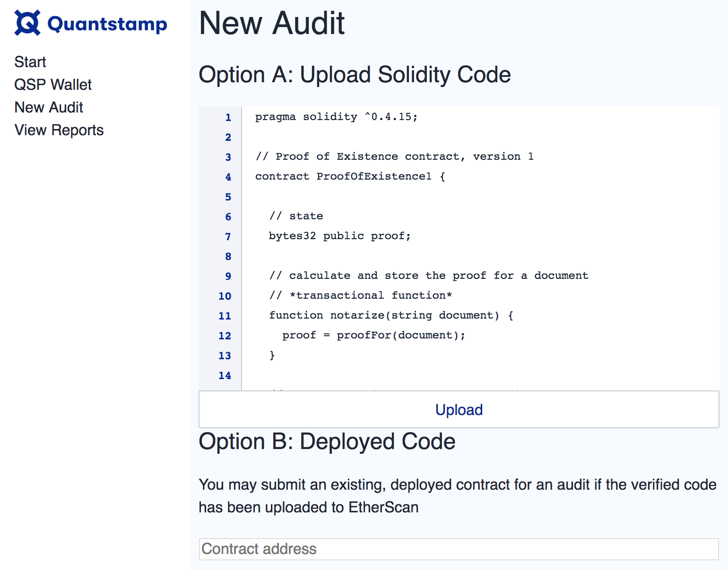Click the Upload button
The image size is (728, 571).
459,409
